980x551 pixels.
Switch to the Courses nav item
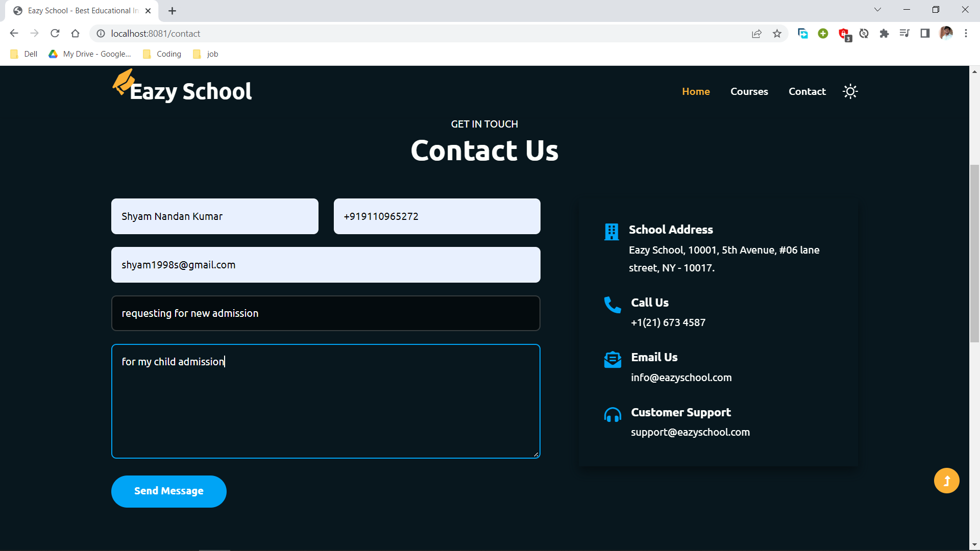749,91
